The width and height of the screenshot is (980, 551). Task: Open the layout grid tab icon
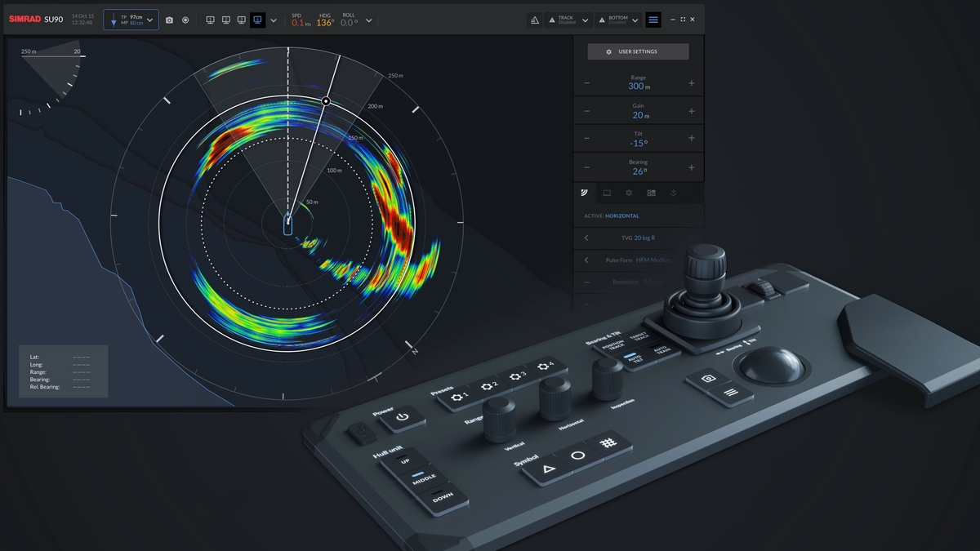coord(651,193)
